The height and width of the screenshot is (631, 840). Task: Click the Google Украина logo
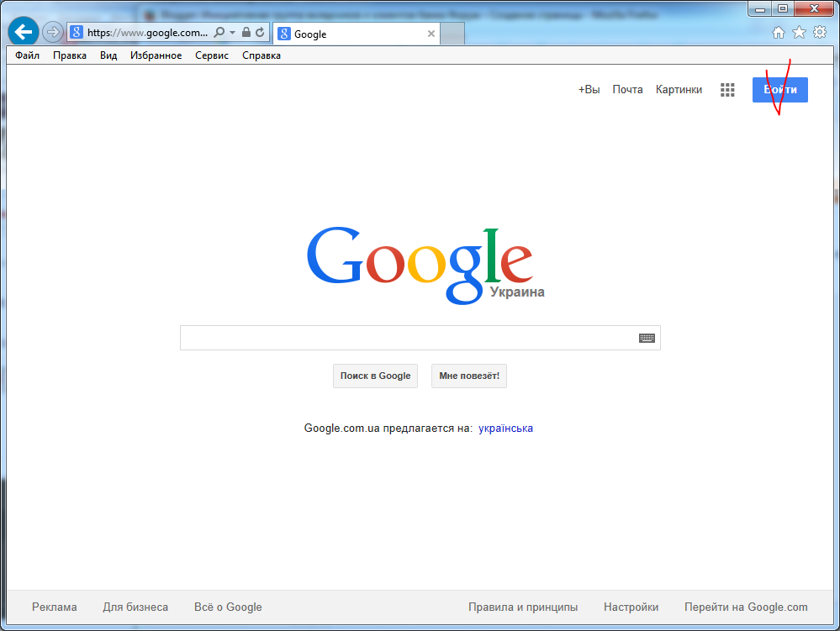pyautogui.click(x=425, y=266)
